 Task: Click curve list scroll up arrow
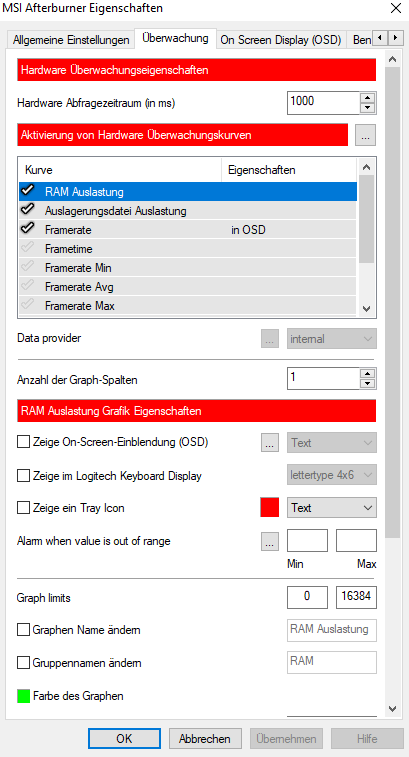366,168
